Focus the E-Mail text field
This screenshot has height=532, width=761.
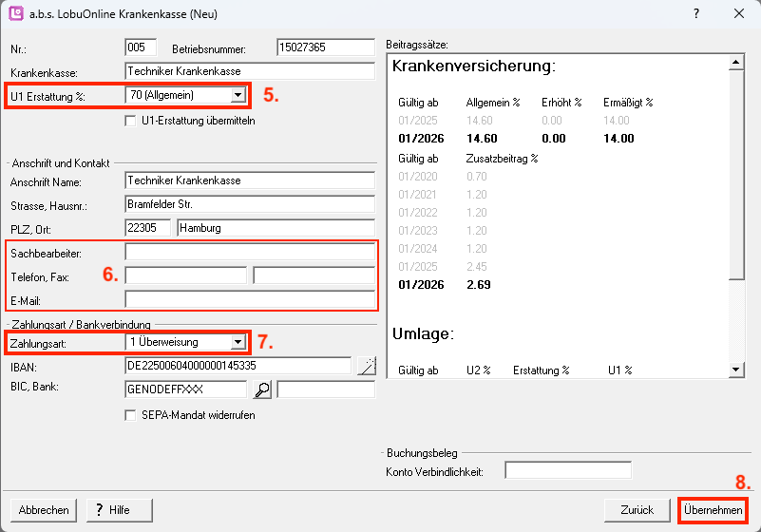250,300
